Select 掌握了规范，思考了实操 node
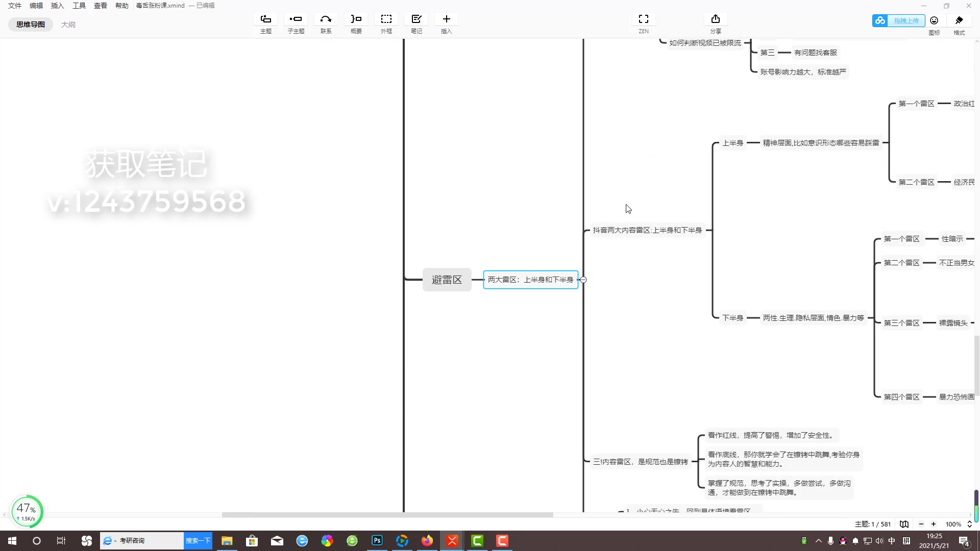980x551 pixels. click(x=779, y=488)
